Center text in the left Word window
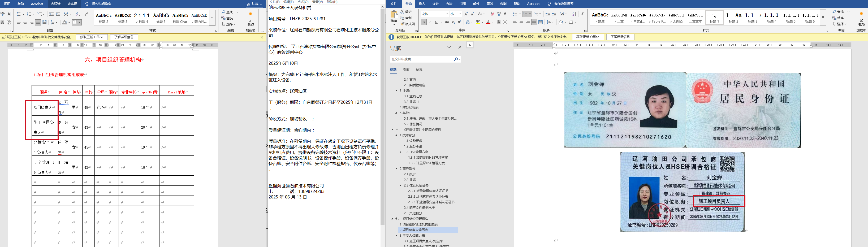The image size is (868, 247). (25, 22)
